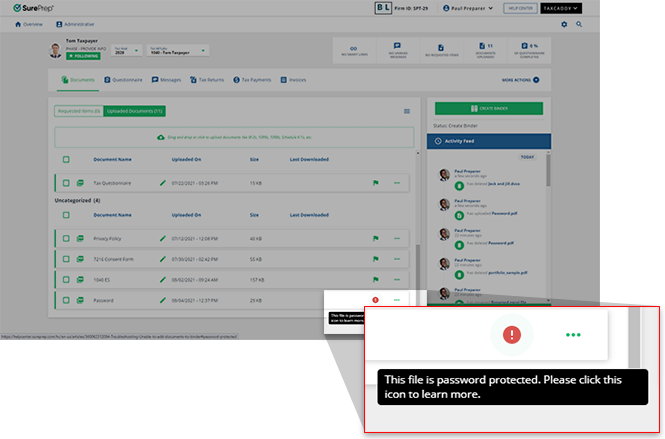Click the cloud upload icon in the drop zone

point(161,137)
